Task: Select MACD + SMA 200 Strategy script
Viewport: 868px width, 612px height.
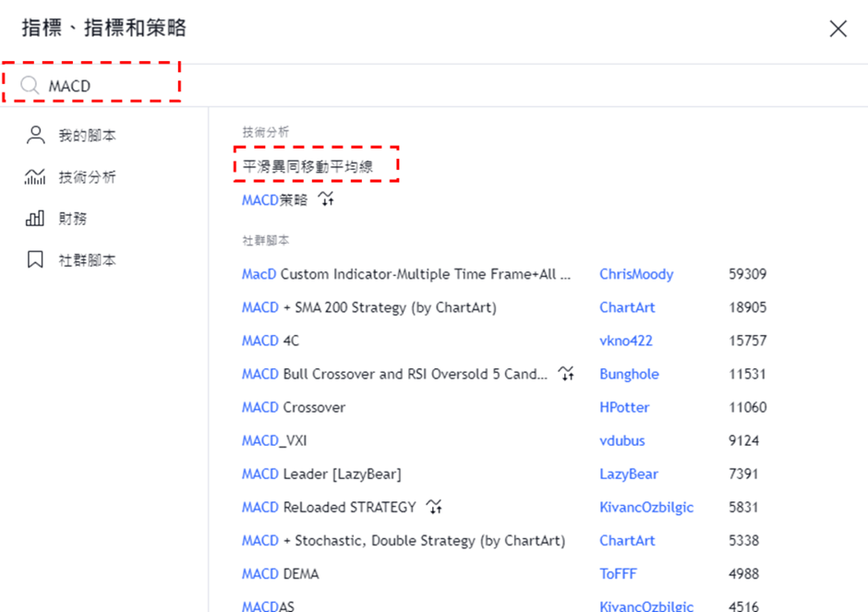Action: pos(369,307)
